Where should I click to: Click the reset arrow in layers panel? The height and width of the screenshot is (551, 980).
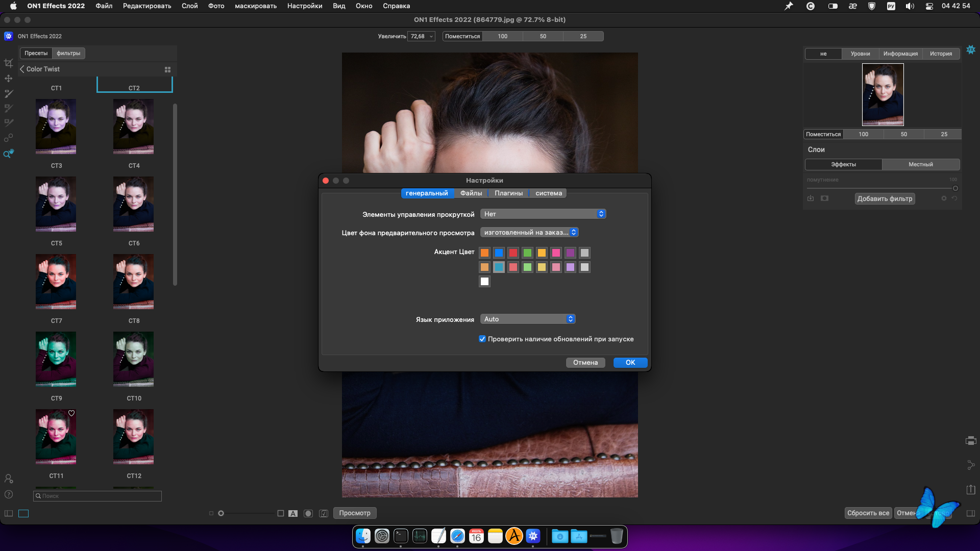(x=954, y=198)
